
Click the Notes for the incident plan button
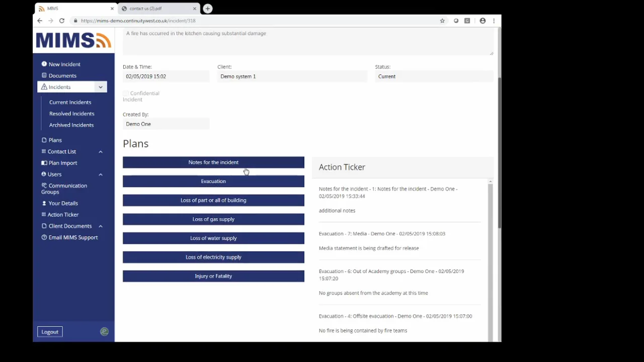213,162
